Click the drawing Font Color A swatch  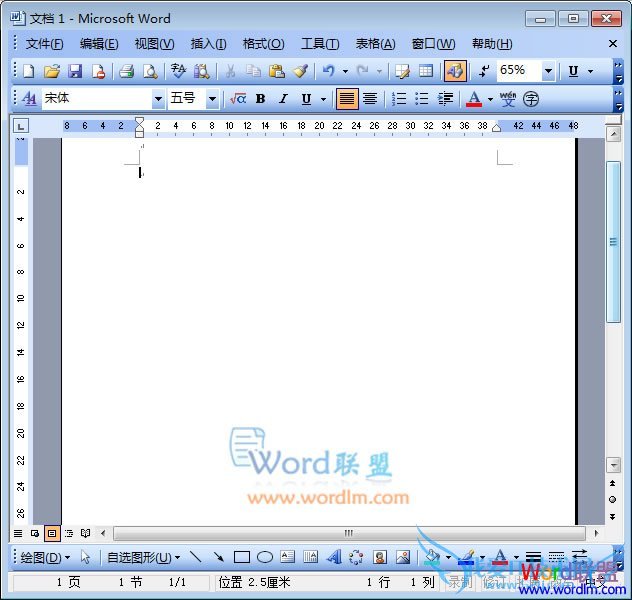(x=500, y=557)
